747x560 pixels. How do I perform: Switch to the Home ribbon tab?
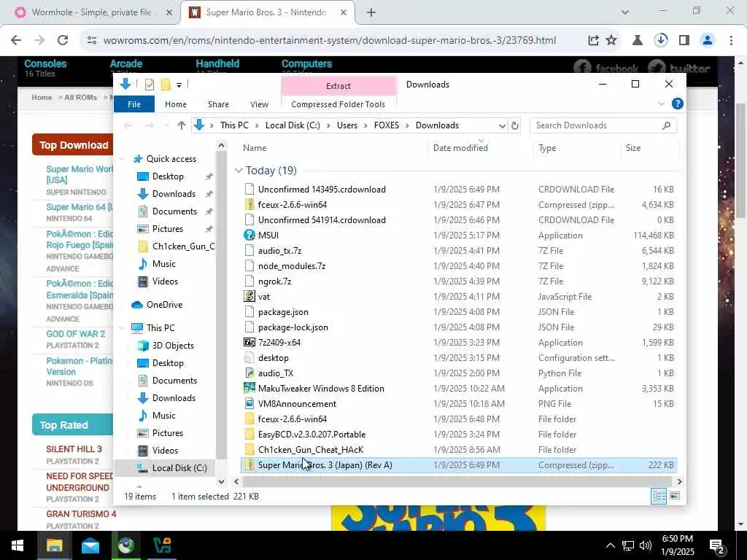click(176, 104)
